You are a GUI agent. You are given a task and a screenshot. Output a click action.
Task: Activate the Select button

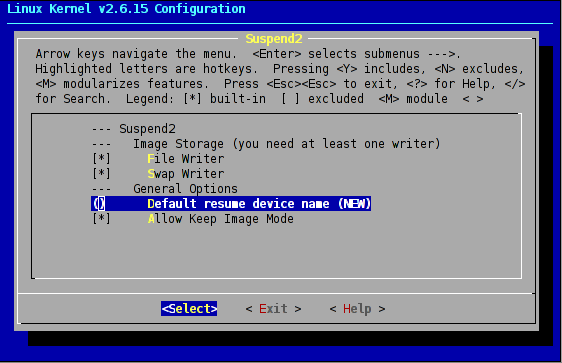[x=189, y=309]
